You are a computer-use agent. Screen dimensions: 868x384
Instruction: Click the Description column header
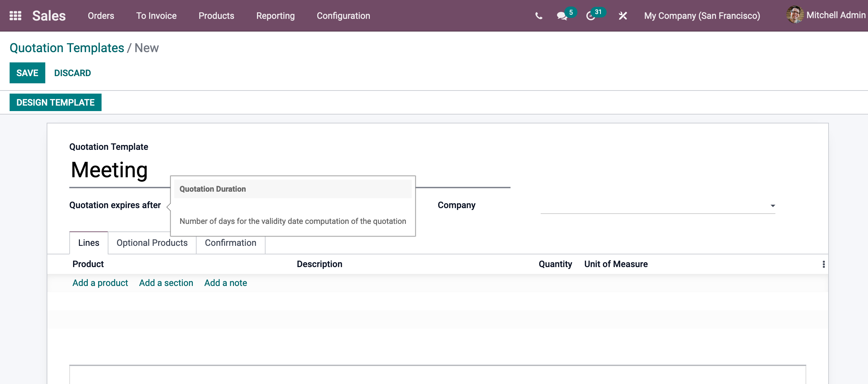(319, 264)
